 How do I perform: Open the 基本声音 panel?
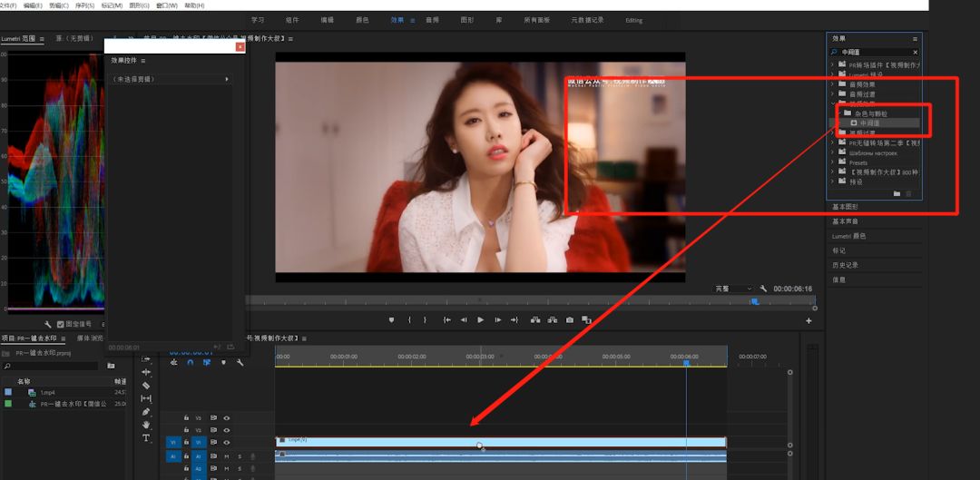845,221
